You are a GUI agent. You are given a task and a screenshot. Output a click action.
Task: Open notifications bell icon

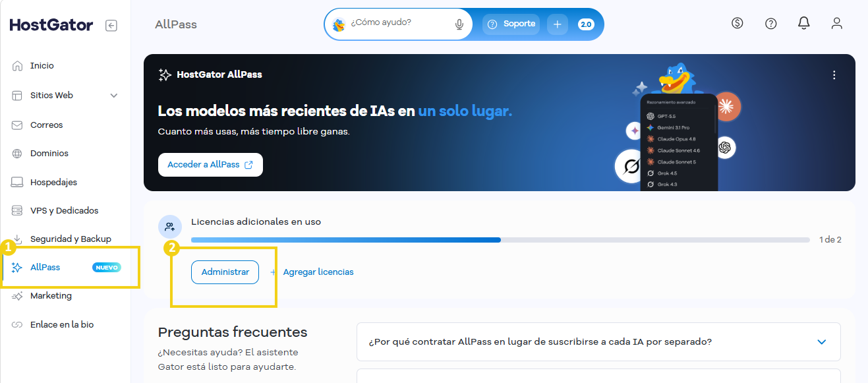[x=803, y=23]
